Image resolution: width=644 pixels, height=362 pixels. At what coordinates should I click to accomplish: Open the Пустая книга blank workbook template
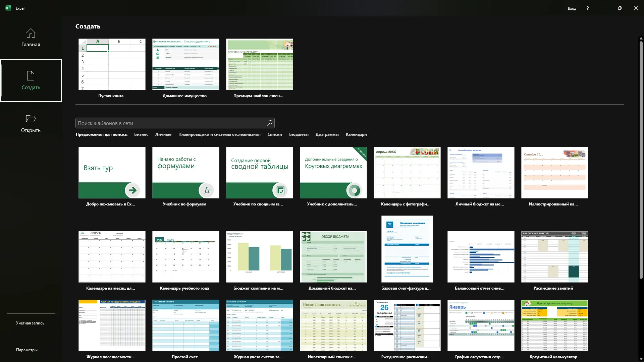pos(112,64)
